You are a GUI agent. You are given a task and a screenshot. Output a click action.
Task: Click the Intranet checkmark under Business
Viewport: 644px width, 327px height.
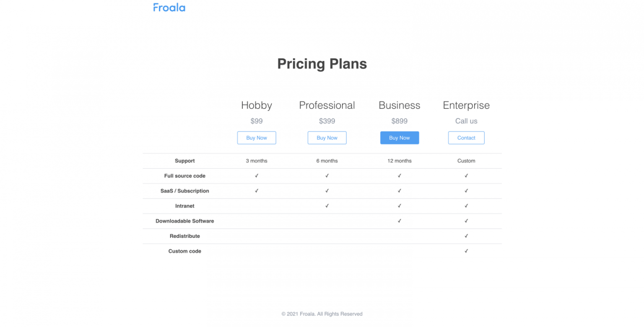400,206
